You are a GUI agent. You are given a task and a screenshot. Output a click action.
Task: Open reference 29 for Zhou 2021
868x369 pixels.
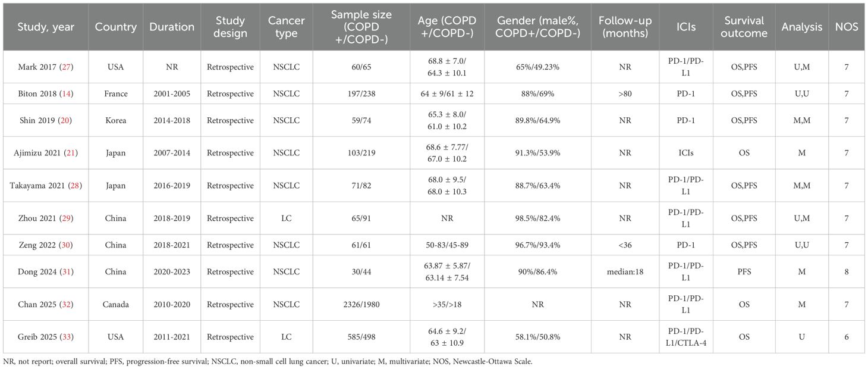pos(64,218)
